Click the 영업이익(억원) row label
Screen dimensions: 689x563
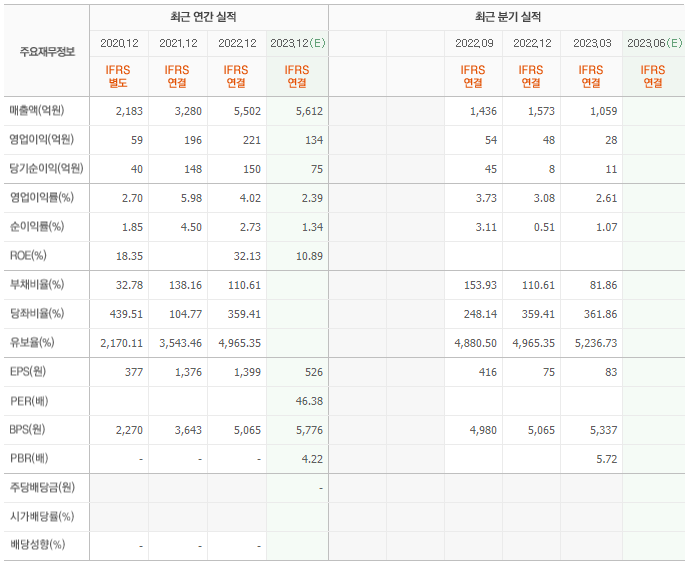point(42,139)
